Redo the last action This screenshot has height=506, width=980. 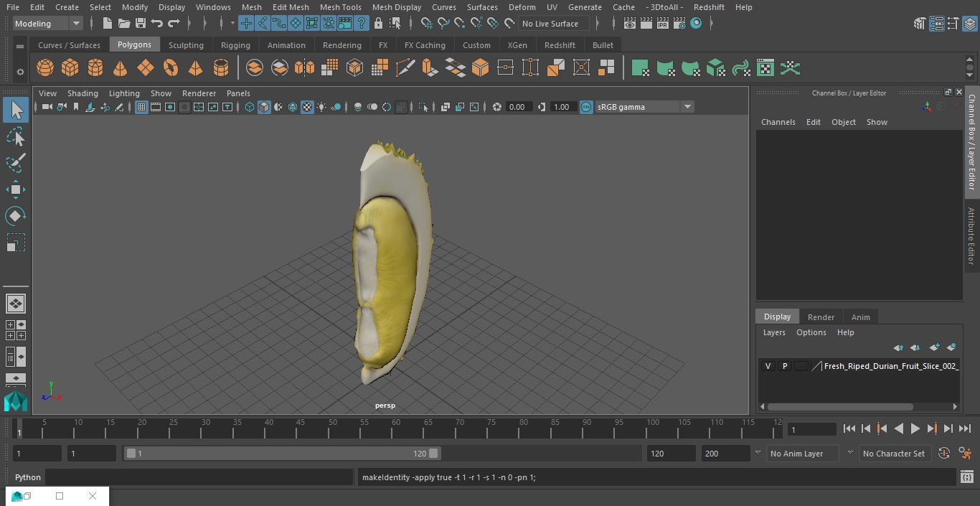[x=174, y=24]
